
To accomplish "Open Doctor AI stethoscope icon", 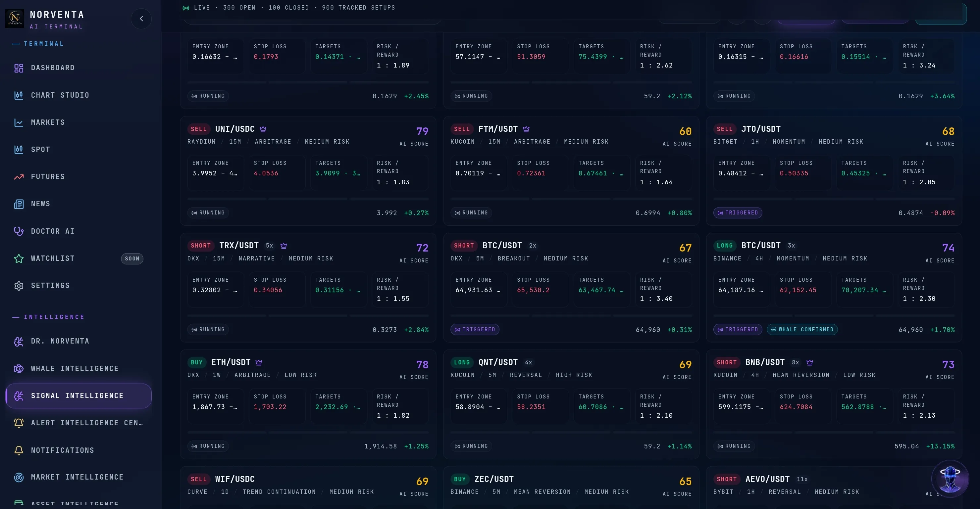I will 19,231.
